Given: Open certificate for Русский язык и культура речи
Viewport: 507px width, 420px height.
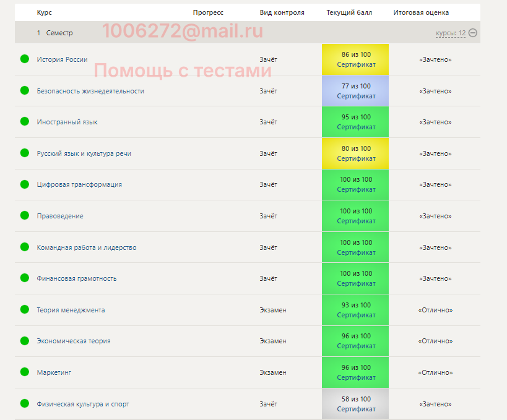Looking at the screenshot, I should click(x=356, y=158).
